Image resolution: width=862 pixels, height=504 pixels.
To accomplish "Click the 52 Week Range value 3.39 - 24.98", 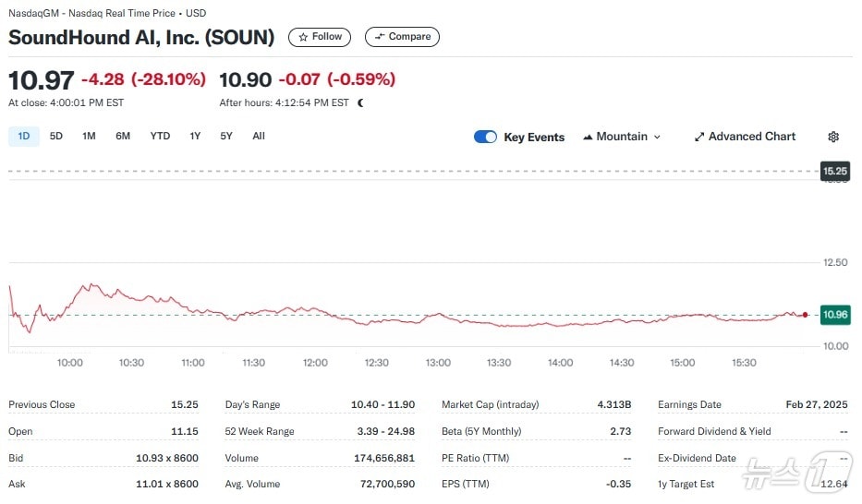I will tap(386, 431).
